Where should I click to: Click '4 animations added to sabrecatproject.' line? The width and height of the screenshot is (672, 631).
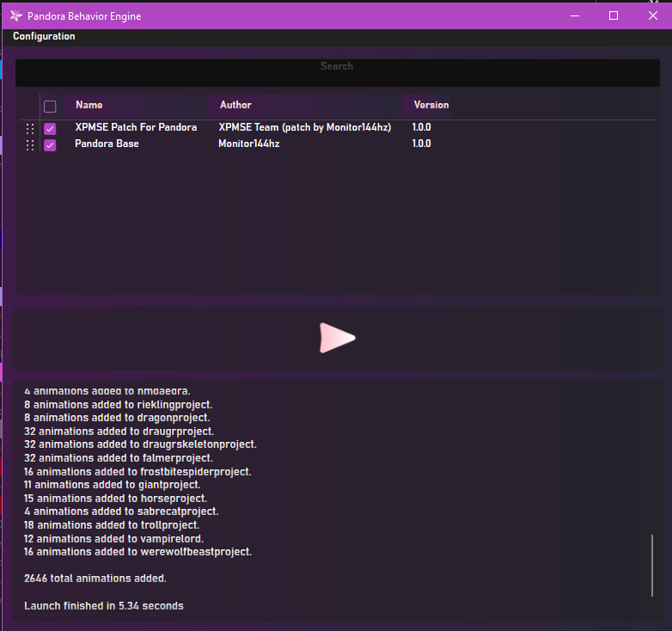(121, 512)
